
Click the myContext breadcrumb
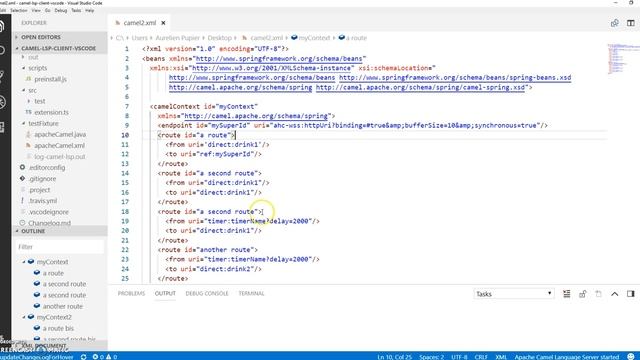314,38
